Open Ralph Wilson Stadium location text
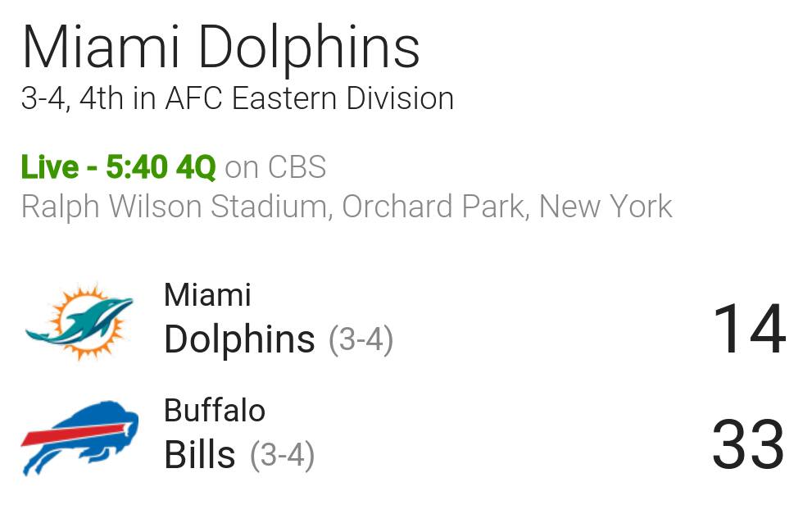 coord(175,207)
